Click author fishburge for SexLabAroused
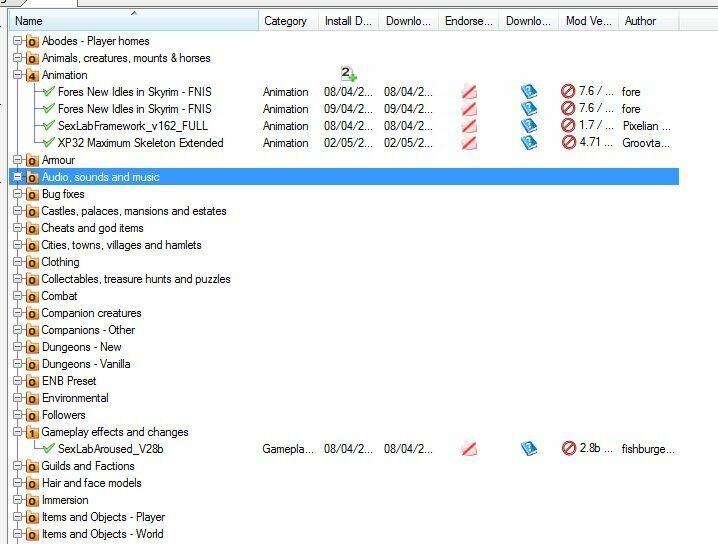Image resolution: width=718 pixels, height=544 pixels. click(x=648, y=449)
